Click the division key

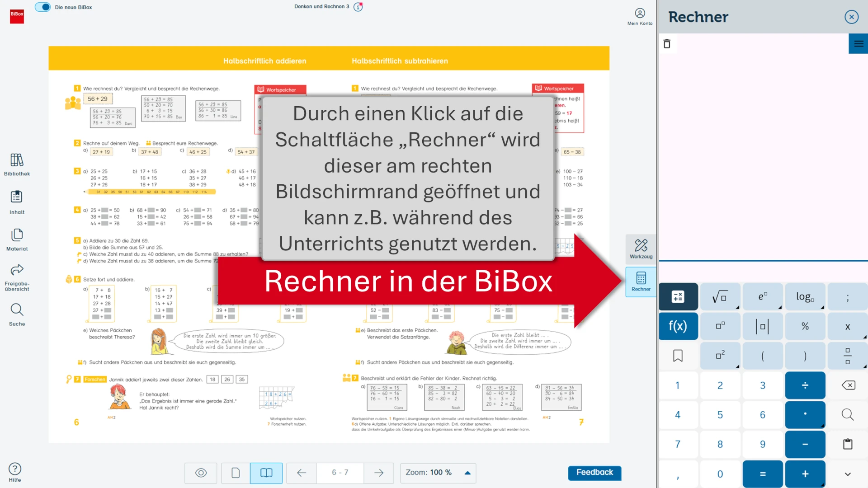coord(805,385)
